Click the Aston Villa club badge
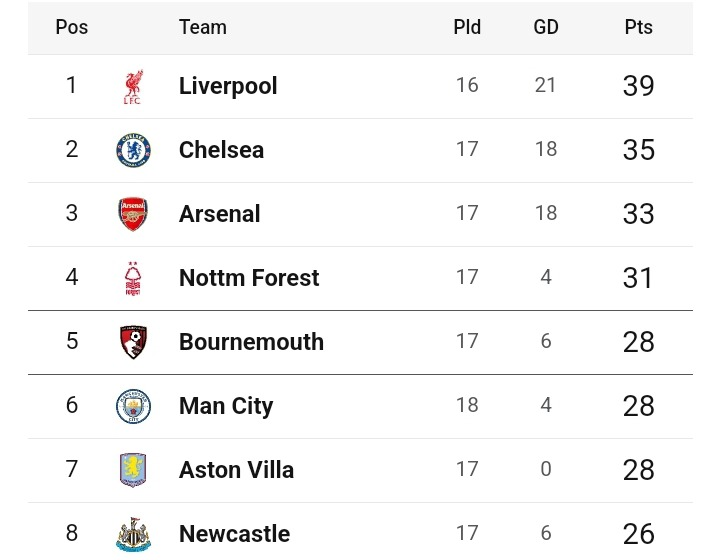The height and width of the screenshot is (560, 720). pyautogui.click(x=133, y=470)
